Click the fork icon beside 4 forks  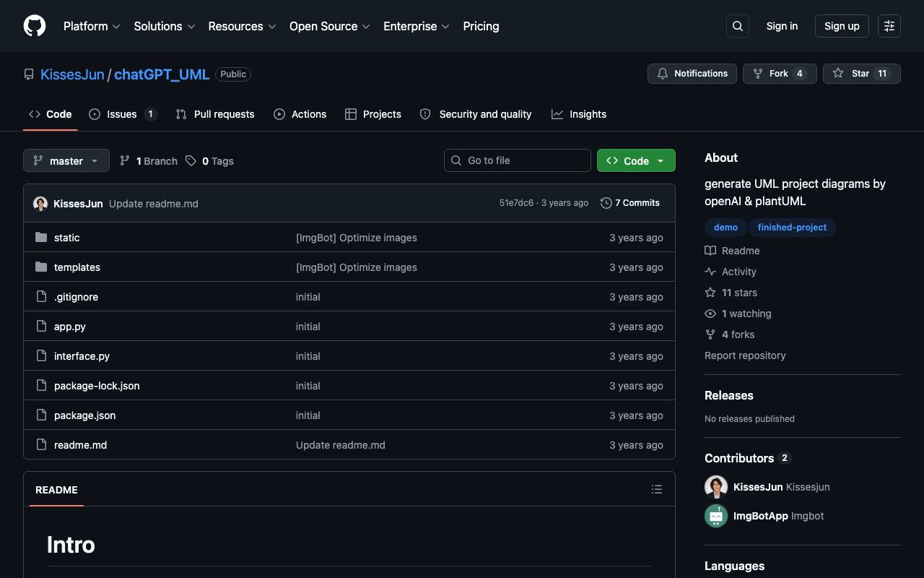click(710, 335)
